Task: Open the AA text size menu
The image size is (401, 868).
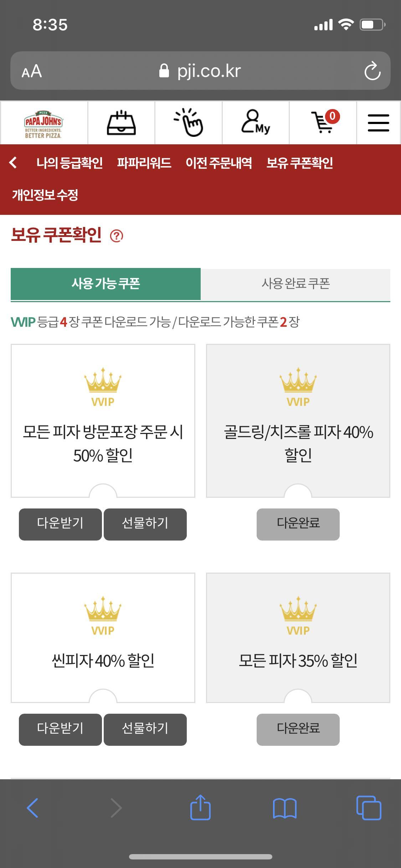Action: pyautogui.click(x=32, y=71)
